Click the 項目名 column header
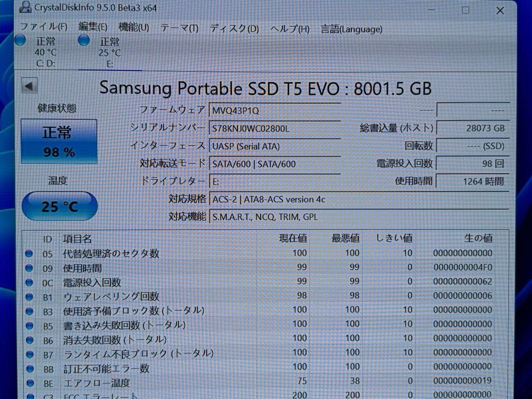 [x=77, y=239]
